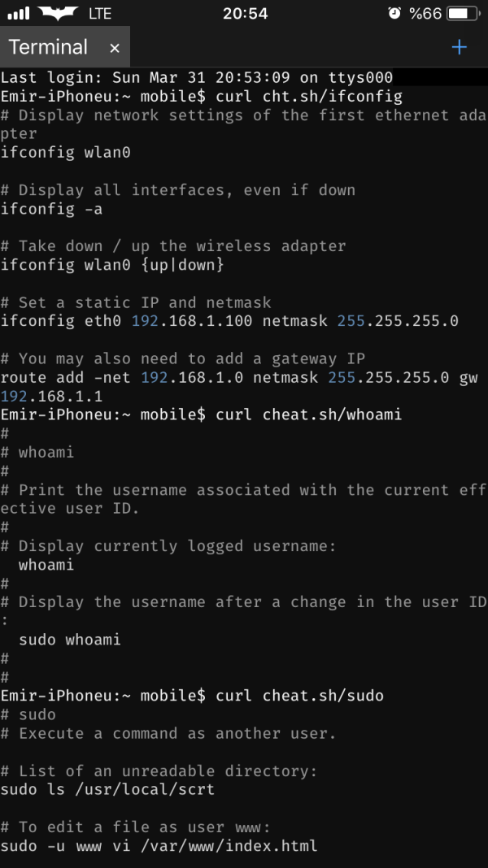This screenshot has height=868, width=488.
Task: Click the "route add -net" command line
Action: pyautogui.click(x=239, y=378)
